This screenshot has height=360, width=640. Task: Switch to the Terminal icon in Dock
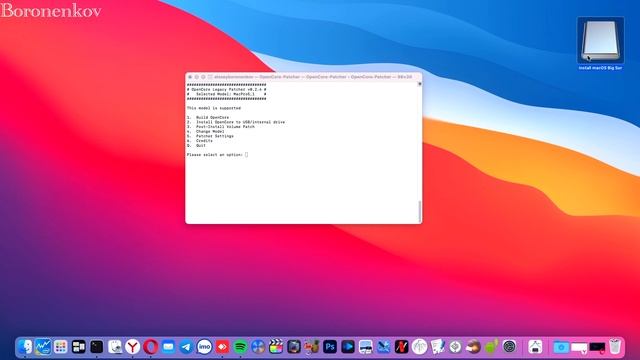[97, 347]
